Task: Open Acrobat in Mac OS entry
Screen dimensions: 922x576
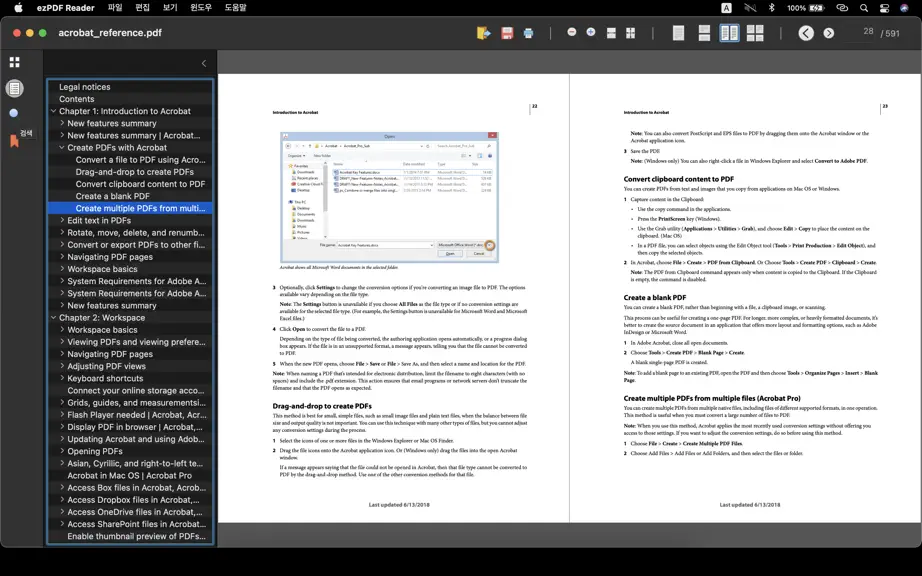Action: [131, 475]
